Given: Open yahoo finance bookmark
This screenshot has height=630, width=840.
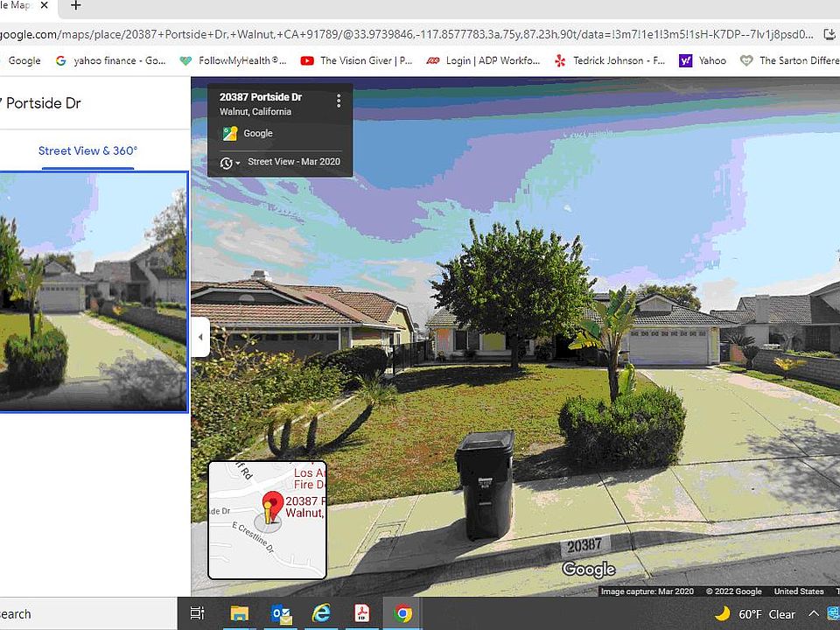Looking at the screenshot, I should 110,60.
